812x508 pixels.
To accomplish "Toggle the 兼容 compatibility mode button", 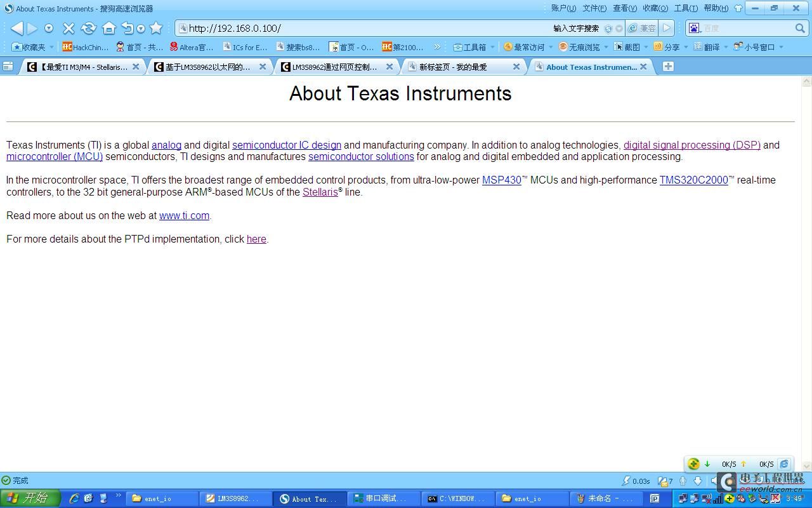I will point(642,28).
